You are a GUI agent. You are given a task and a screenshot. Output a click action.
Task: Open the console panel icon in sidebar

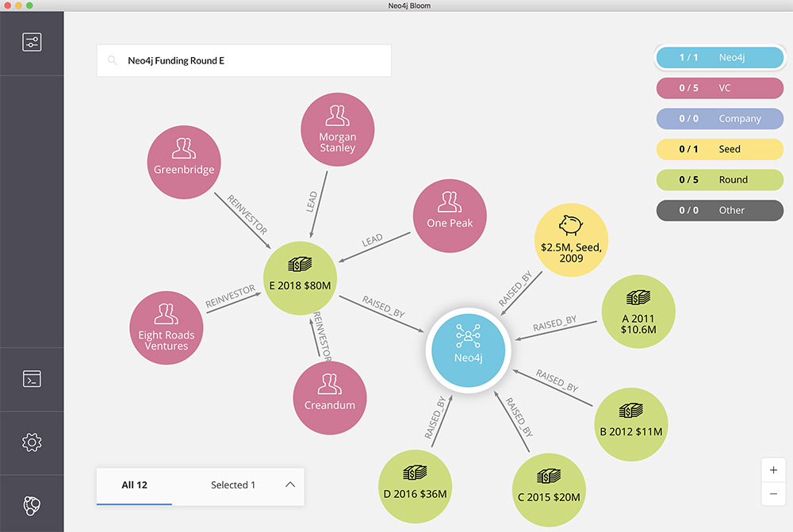click(x=32, y=379)
